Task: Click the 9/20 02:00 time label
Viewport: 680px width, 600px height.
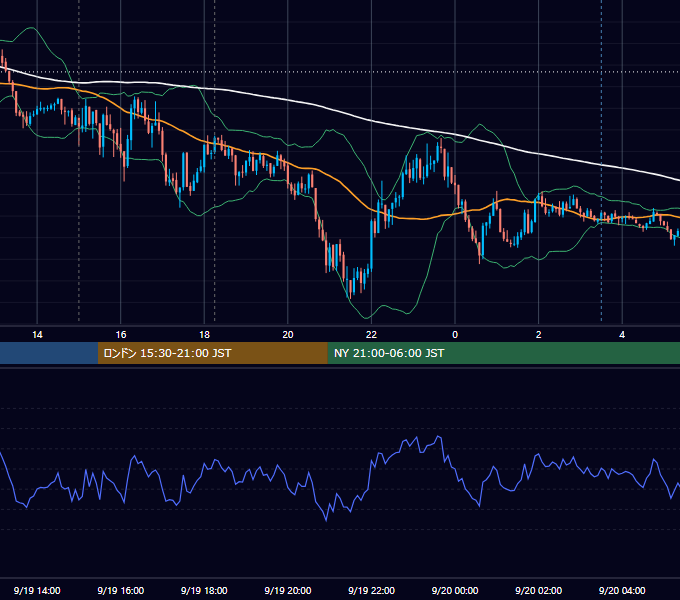Action: [x=539, y=590]
